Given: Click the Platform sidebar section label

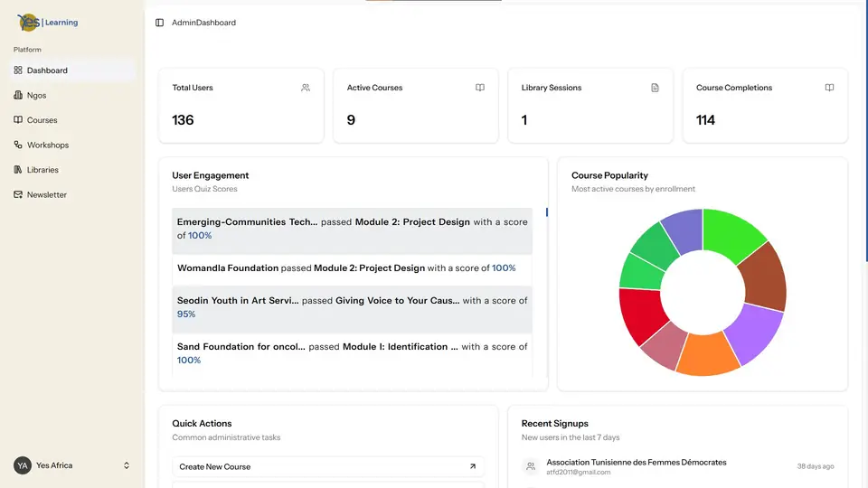Looking at the screenshot, I should (x=27, y=49).
